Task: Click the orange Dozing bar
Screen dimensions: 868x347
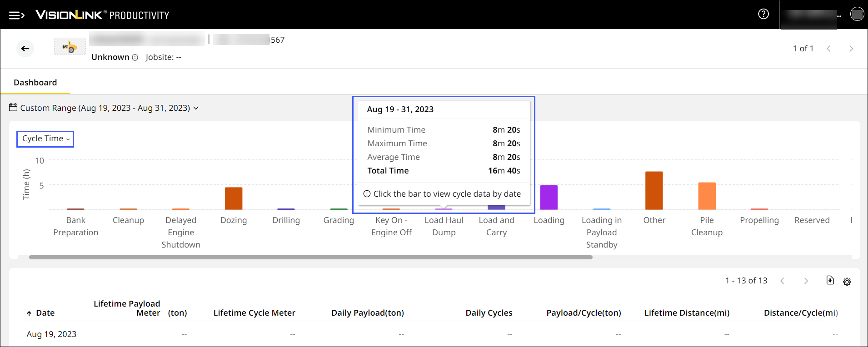Action: pos(234,198)
